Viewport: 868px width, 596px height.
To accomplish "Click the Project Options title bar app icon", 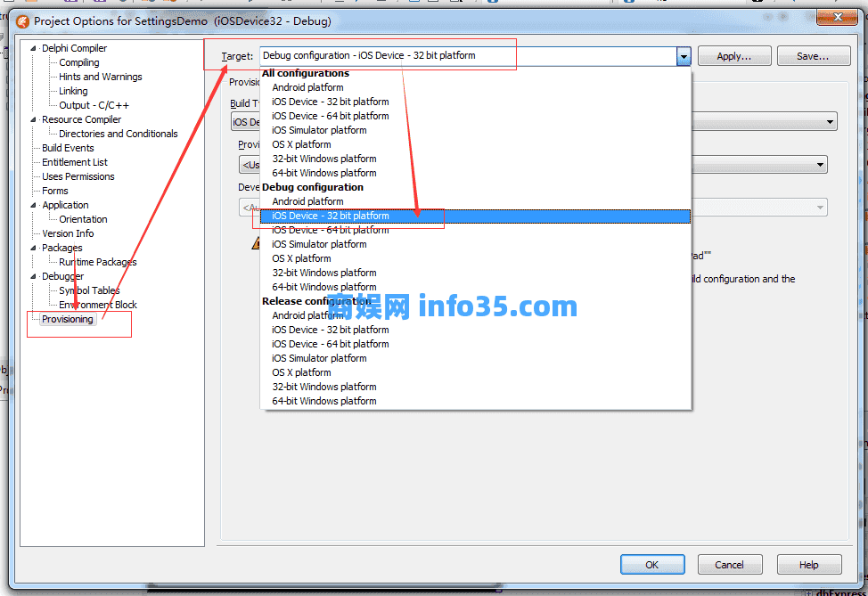I will (22, 21).
